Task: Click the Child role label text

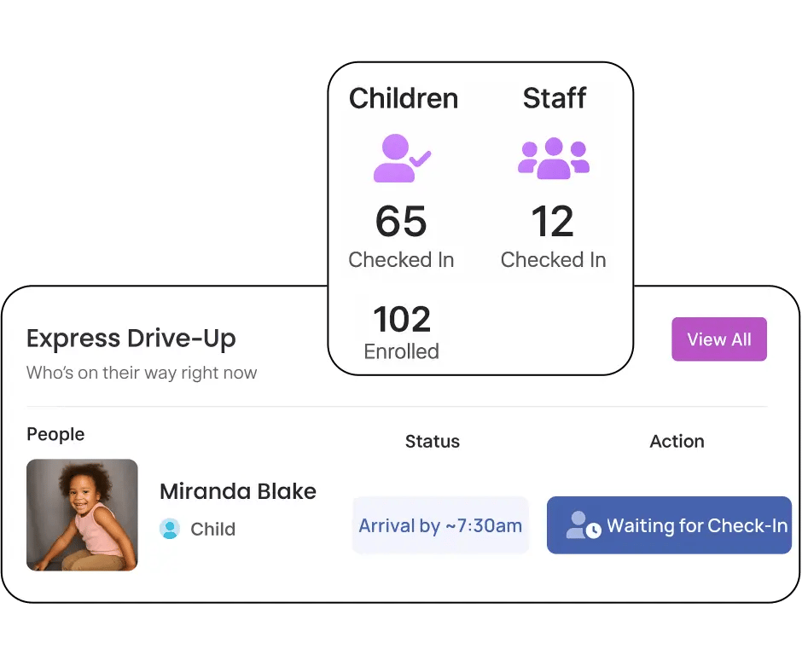Action: [x=212, y=529]
